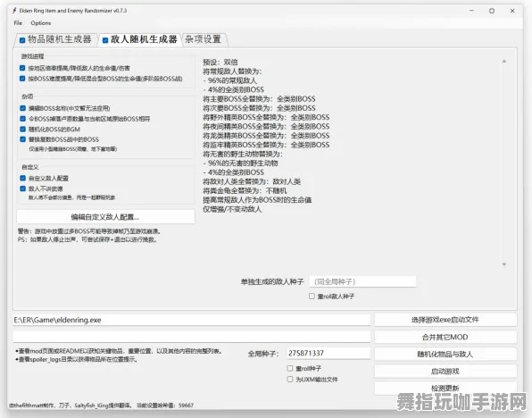Viewport: 532px width, 418px height.
Task: Click the 96%的常规敌人 line
Action: (x=230, y=80)
